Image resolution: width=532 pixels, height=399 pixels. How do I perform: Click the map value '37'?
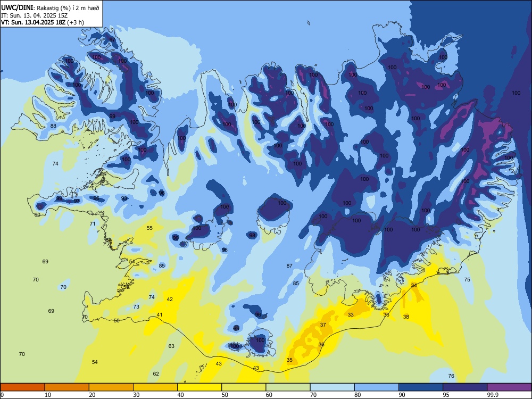tap(323, 325)
